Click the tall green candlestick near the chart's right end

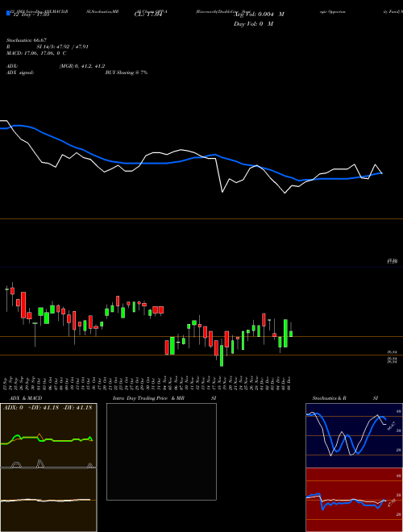click(285, 333)
